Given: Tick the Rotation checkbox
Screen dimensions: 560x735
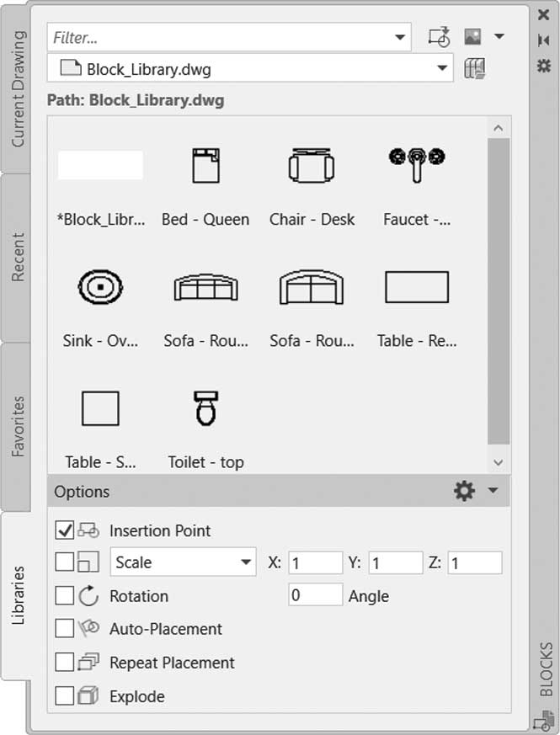Looking at the screenshot, I should pyautogui.click(x=64, y=596).
